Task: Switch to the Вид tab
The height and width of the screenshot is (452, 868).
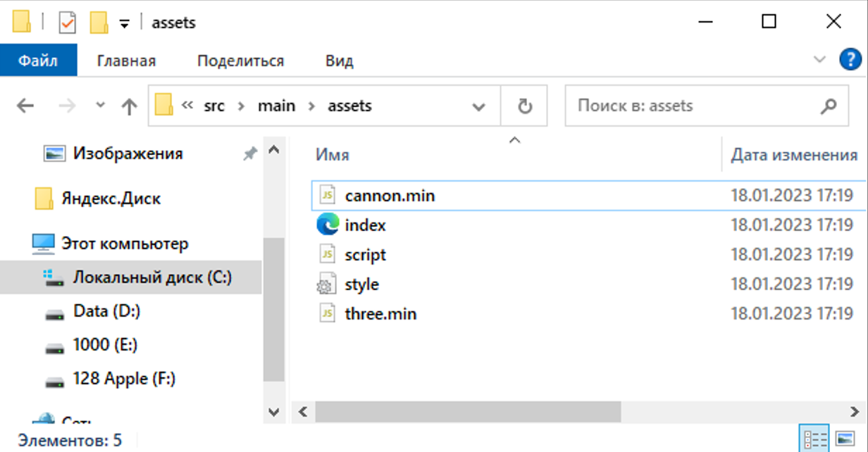Action: (x=339, y=61)
